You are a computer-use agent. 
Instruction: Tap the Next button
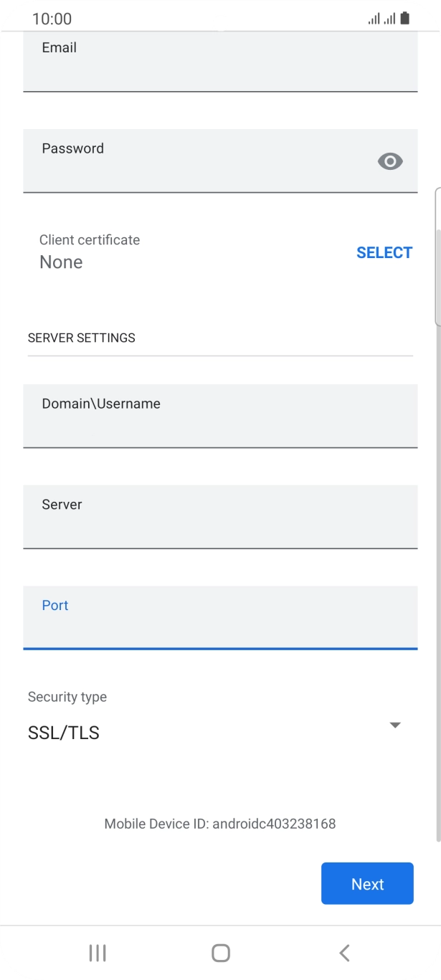[367, 883]
